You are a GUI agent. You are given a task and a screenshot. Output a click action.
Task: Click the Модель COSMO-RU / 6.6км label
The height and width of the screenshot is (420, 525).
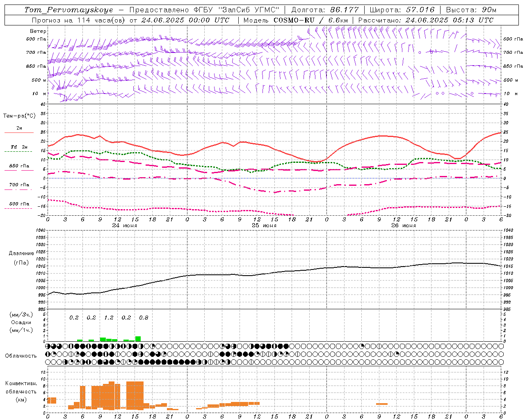click(296, 20)
